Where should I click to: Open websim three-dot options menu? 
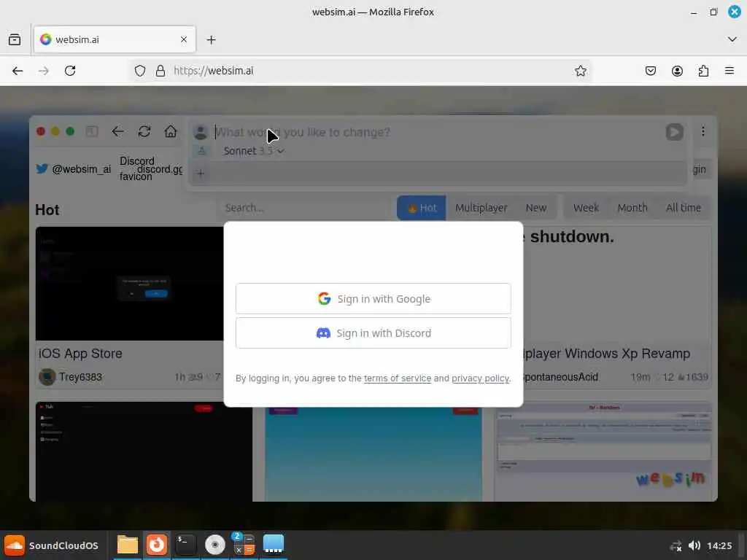point(703,131)
